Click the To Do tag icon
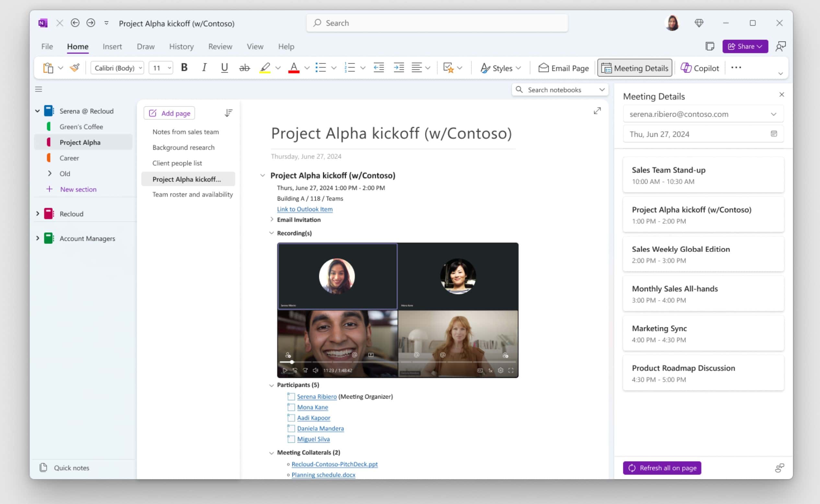Viewport: 820px width, 504px height. 448,68
